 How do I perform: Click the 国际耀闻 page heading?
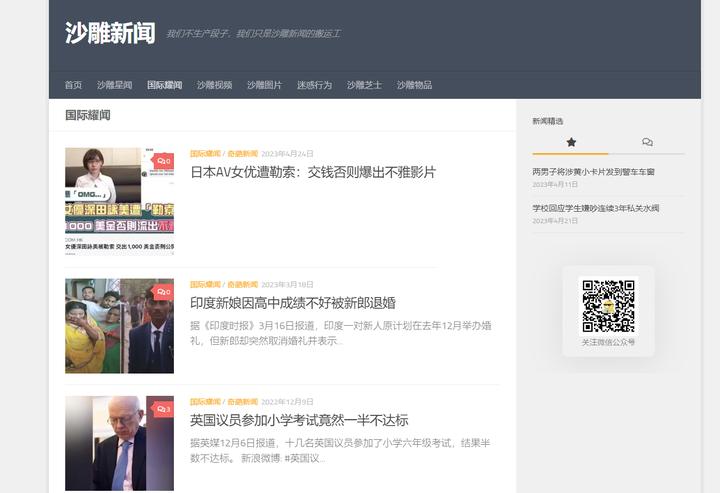tap(88, 115)
